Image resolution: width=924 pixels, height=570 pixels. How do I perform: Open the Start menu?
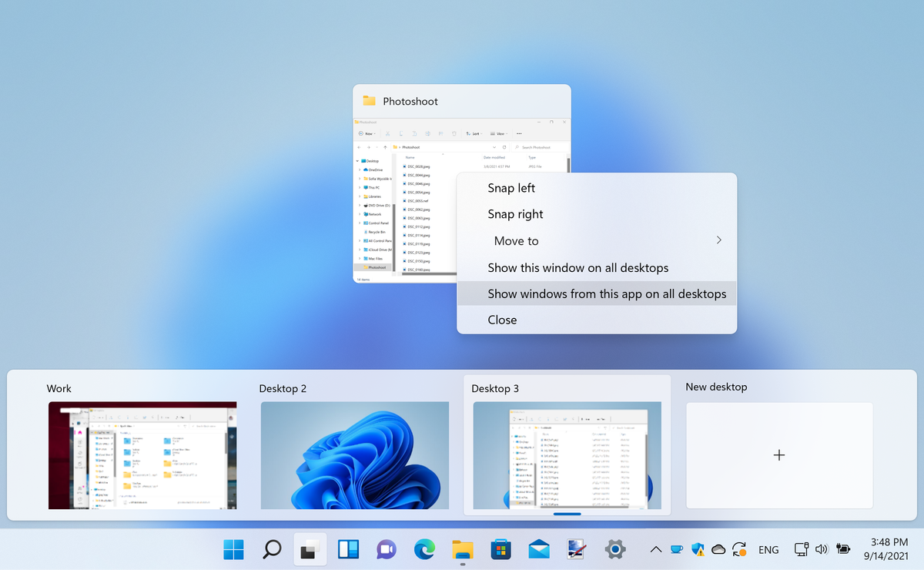[233, 549]
